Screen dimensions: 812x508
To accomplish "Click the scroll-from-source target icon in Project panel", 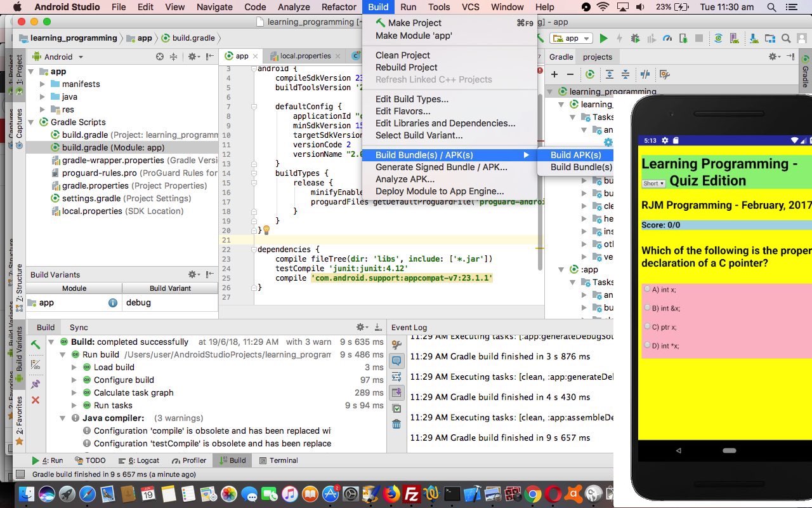I will [x=160, y=57].
